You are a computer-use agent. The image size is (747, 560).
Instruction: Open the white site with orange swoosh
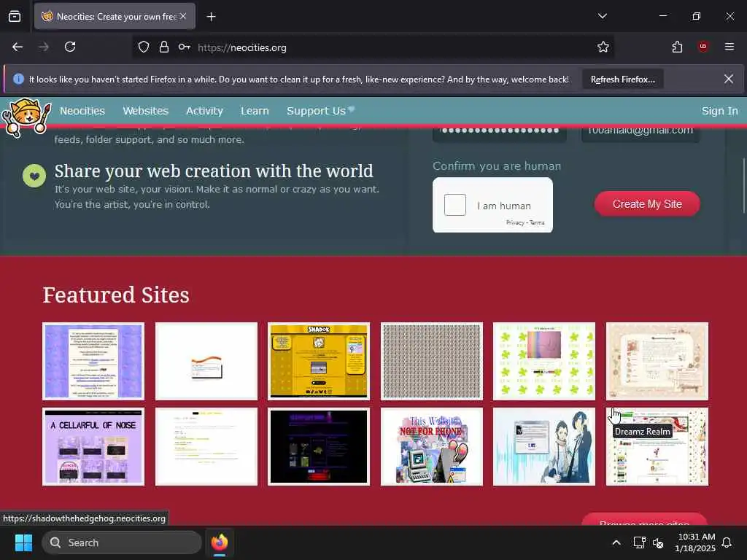coord(206,361)
